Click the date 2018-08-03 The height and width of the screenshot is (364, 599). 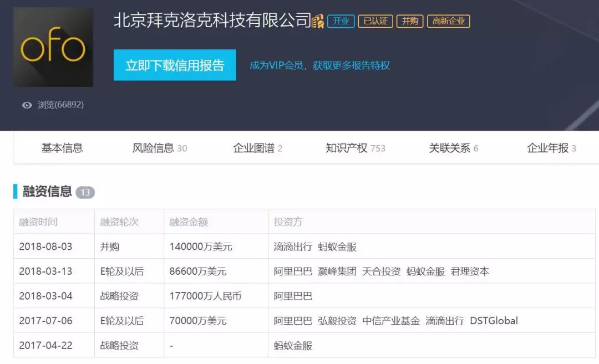coord(45,247)
